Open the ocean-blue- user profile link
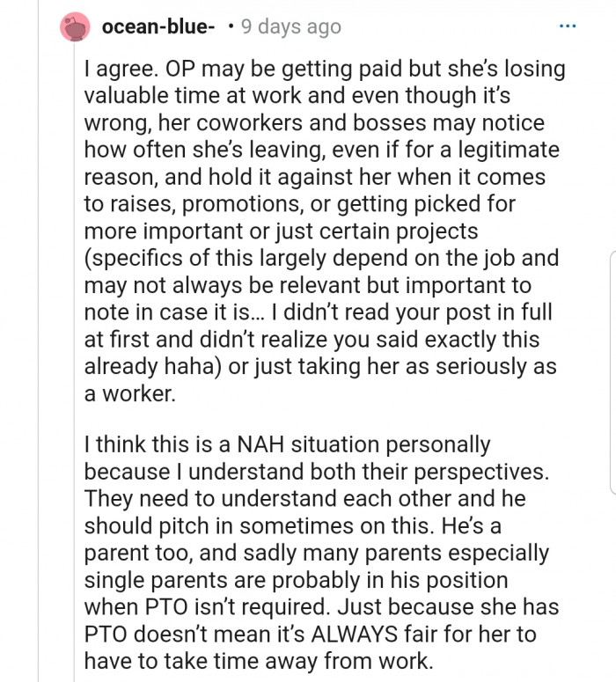The height and width of the screenshot is (682, 616). (x=158, y=27)
